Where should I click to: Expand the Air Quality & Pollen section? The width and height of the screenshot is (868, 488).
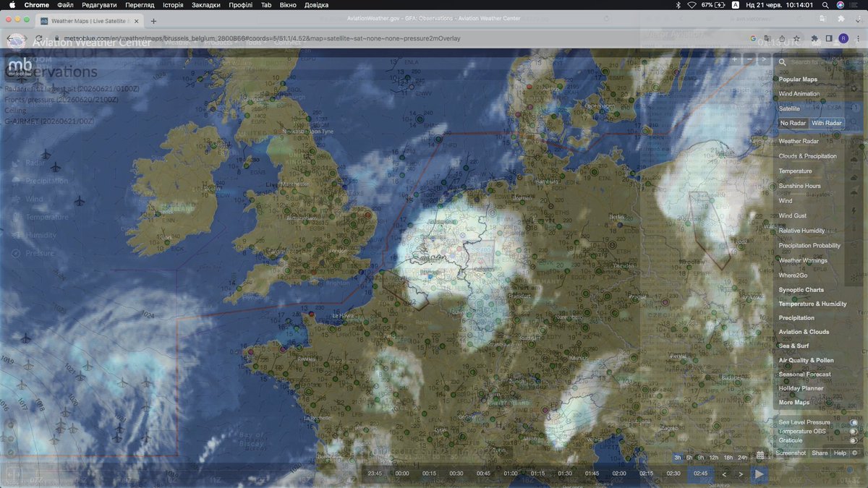[806, 360]
